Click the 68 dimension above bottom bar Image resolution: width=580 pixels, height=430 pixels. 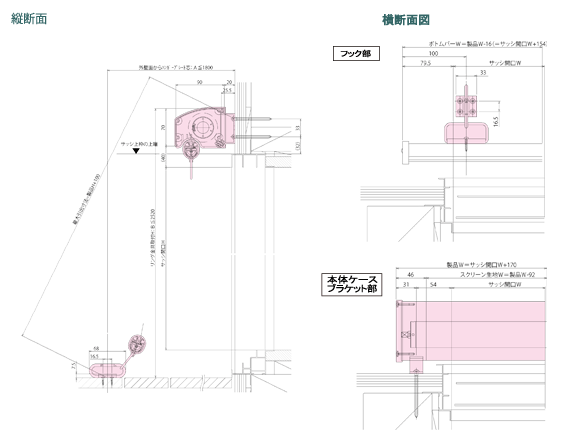(x=96, y=349)
